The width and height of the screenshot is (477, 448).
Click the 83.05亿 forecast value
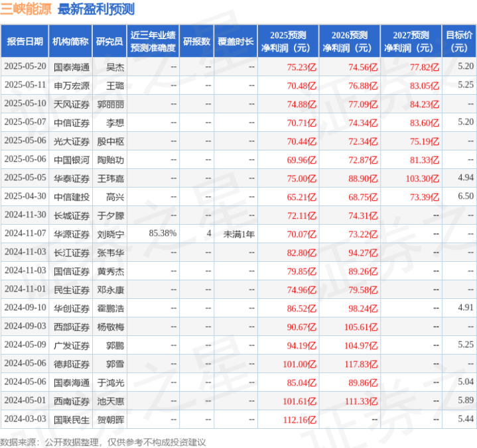[425, 85]
